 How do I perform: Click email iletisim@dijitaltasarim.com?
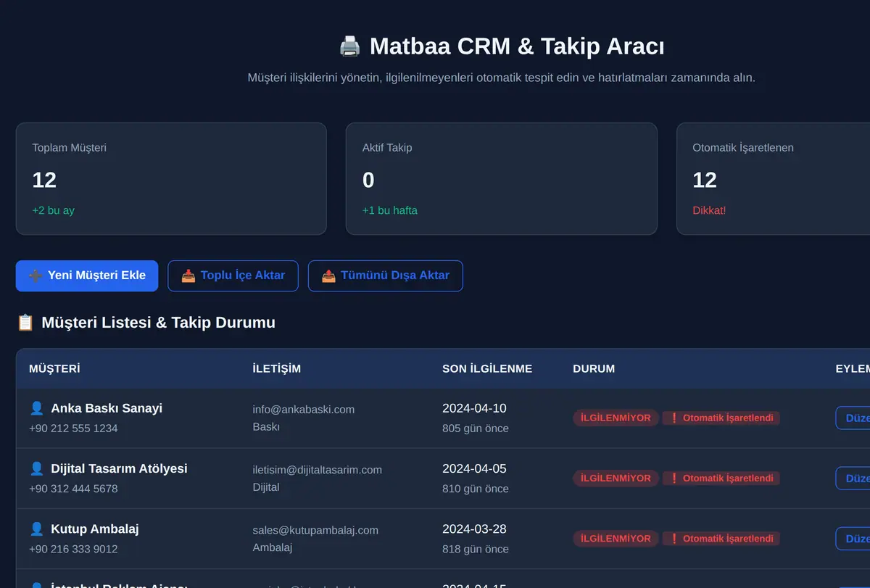317,469
